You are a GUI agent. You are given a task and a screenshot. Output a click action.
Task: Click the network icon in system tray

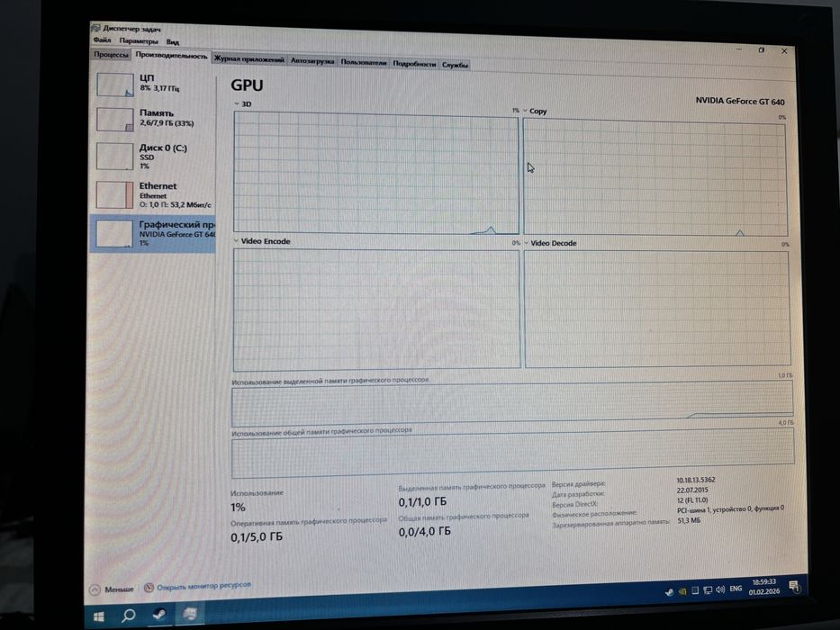click(x=708, y=590)
